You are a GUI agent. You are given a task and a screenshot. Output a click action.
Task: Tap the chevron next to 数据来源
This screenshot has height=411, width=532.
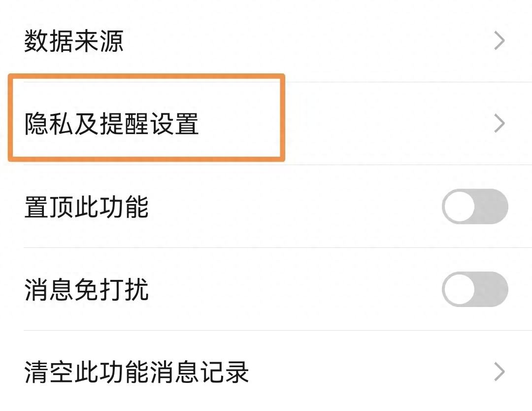(499, 41)
